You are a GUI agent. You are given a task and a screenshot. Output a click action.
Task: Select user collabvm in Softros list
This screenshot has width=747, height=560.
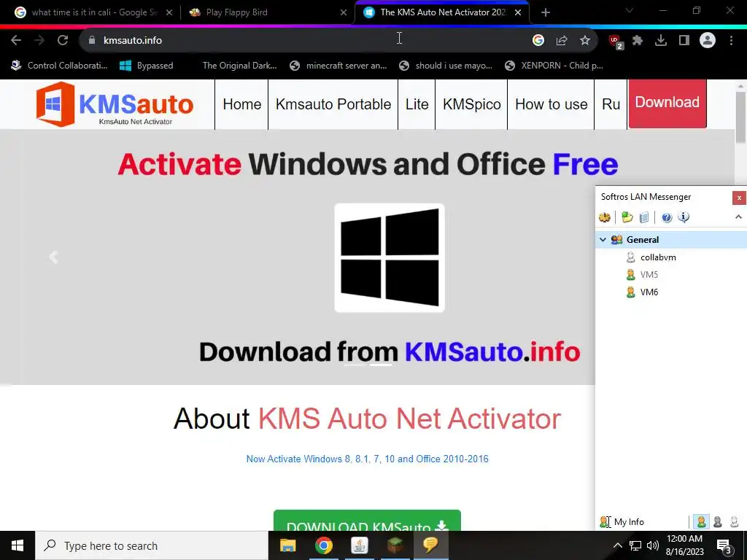click(x=658, y=257)
